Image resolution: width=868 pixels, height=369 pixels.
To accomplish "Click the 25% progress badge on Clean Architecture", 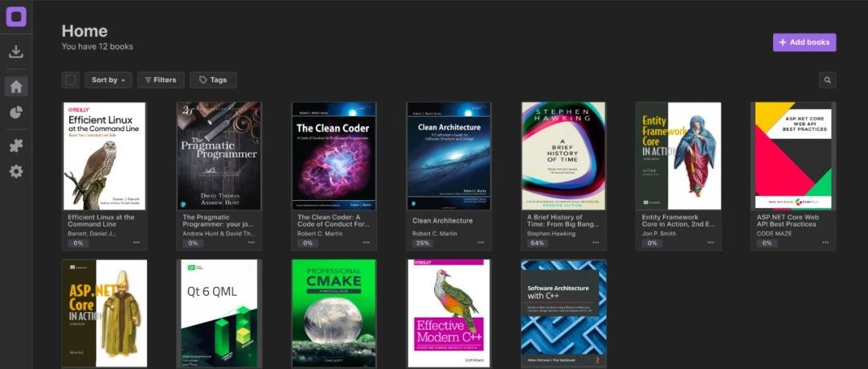I will pos(423,243).
